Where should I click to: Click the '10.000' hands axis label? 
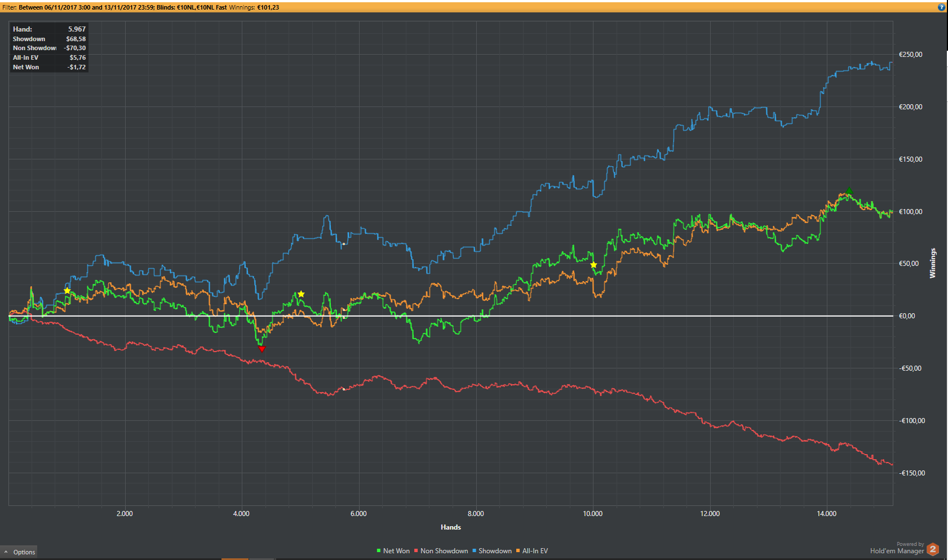tap(593, 513)
